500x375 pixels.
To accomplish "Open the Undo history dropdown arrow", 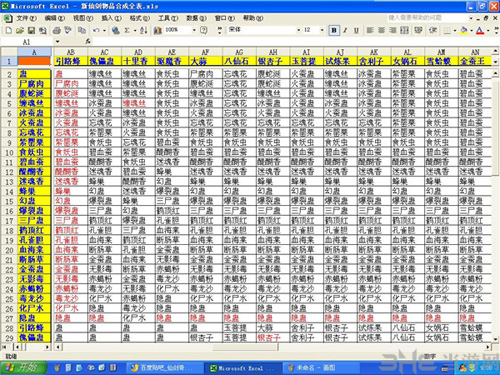I will (104, 30).
